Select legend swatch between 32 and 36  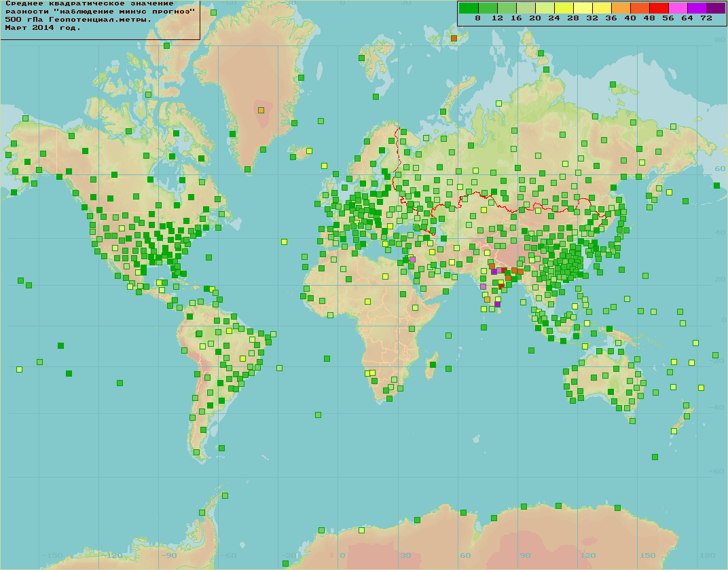click(x=602, y=8)
